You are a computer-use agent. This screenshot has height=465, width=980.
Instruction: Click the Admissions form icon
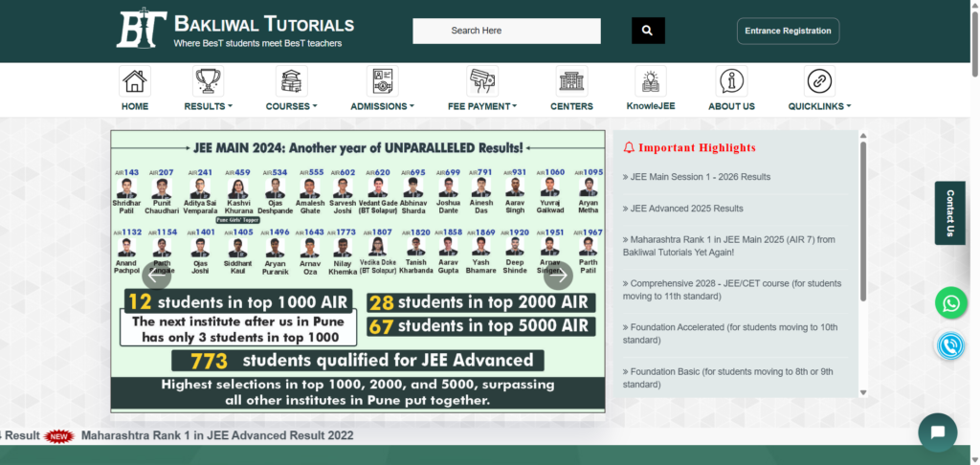coord(383,81)
